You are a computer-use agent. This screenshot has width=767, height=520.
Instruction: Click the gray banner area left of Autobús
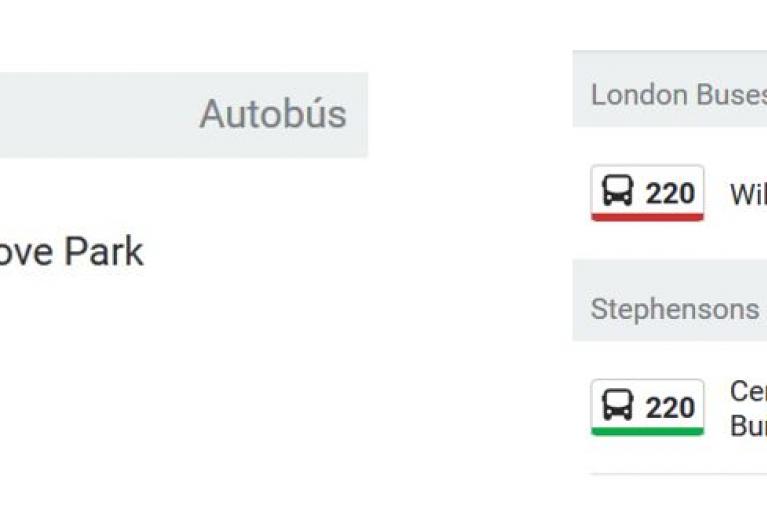point(98,115)
